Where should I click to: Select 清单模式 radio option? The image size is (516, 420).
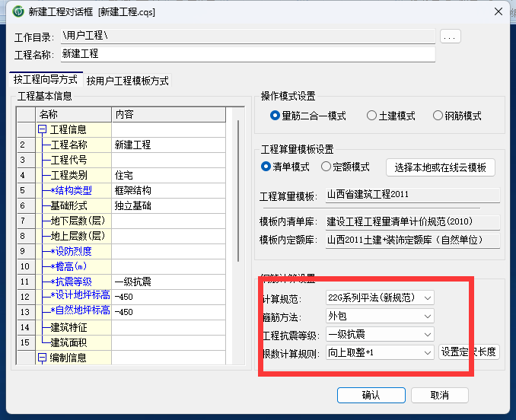[266, 167]
